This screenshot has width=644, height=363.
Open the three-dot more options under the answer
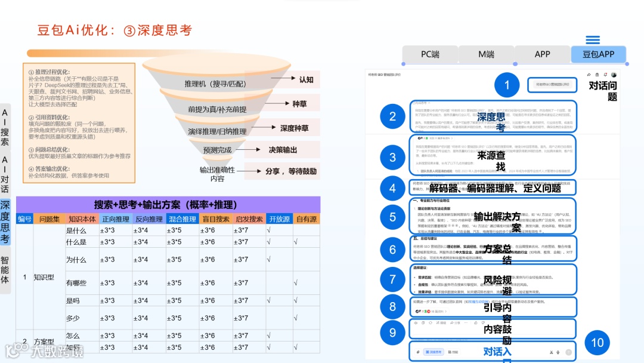(466, 323)
